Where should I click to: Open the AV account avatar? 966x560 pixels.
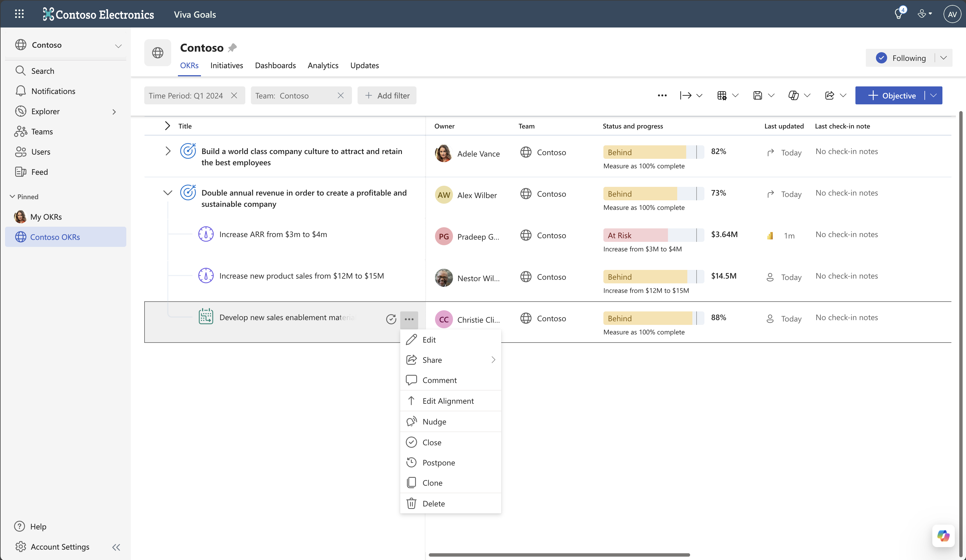click(x=952, y=14)
